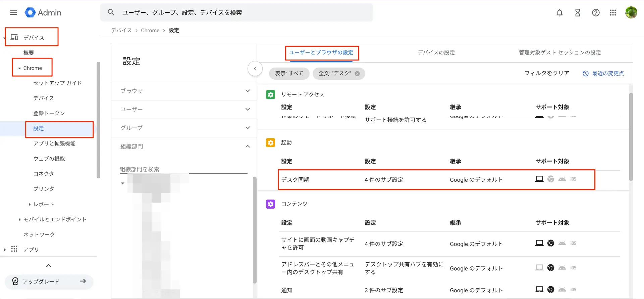Open the デスク同期 setting row
This screenshot has width=644, height=299.
pos(436,180)
